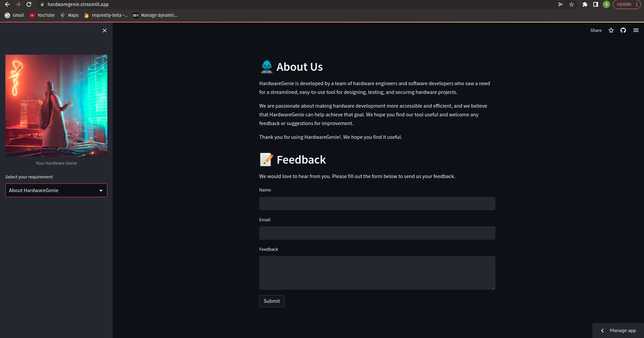
Task: Click inside the Feedback text area
Action: [x=377, y=273]
